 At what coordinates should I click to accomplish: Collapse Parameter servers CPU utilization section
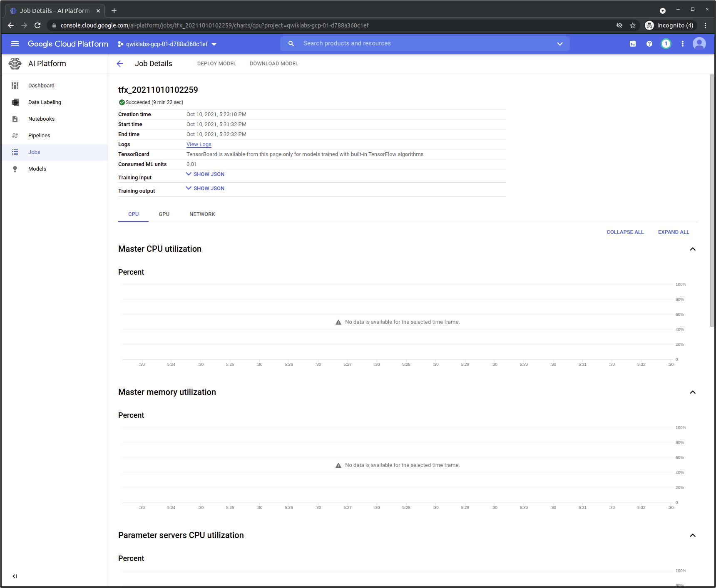[693, 536]
